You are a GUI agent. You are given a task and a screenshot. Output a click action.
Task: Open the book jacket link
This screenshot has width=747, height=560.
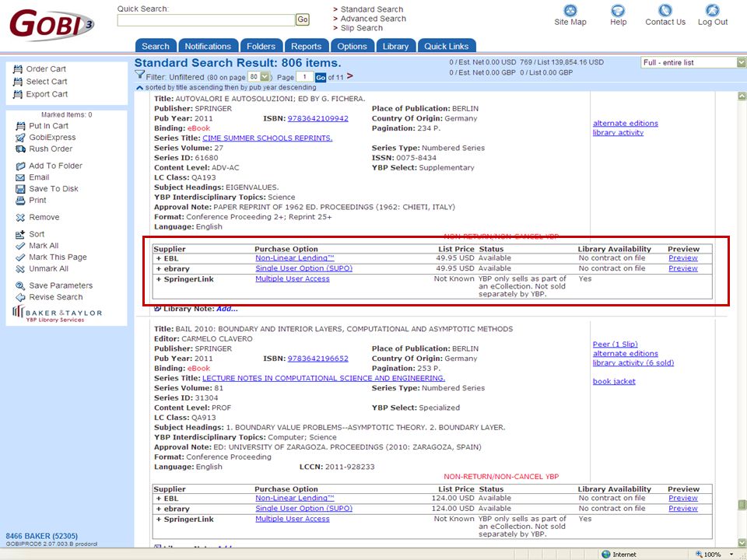614,381
